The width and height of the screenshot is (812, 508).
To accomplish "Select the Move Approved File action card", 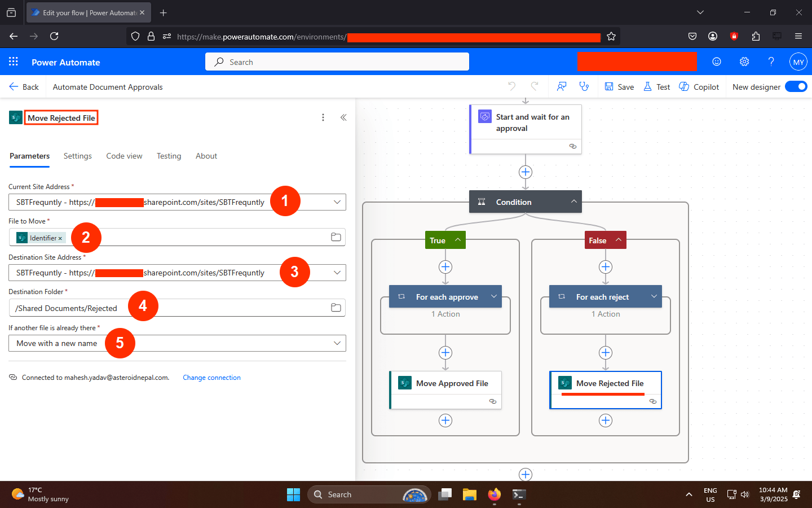I will point(445,389).
